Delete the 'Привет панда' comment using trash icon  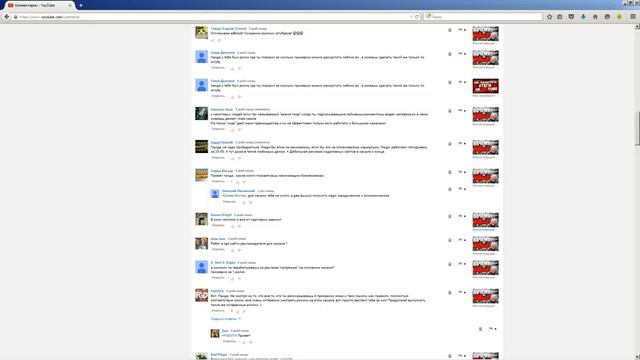[x=450, y=172]
